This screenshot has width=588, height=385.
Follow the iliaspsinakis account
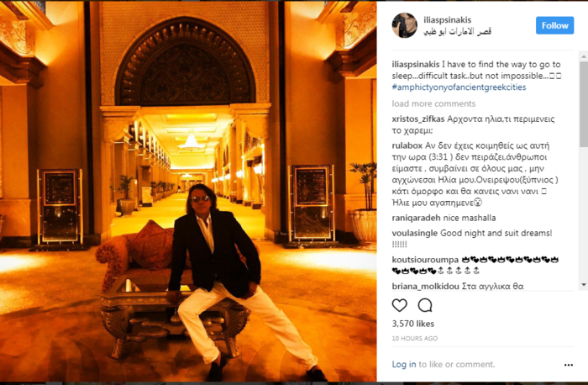point(554,25)
